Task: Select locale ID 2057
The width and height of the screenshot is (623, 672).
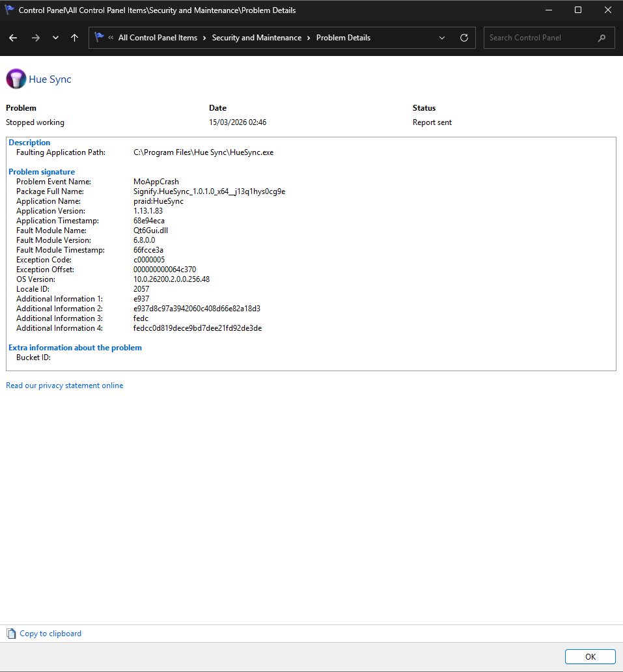Action: click(141, 289)
